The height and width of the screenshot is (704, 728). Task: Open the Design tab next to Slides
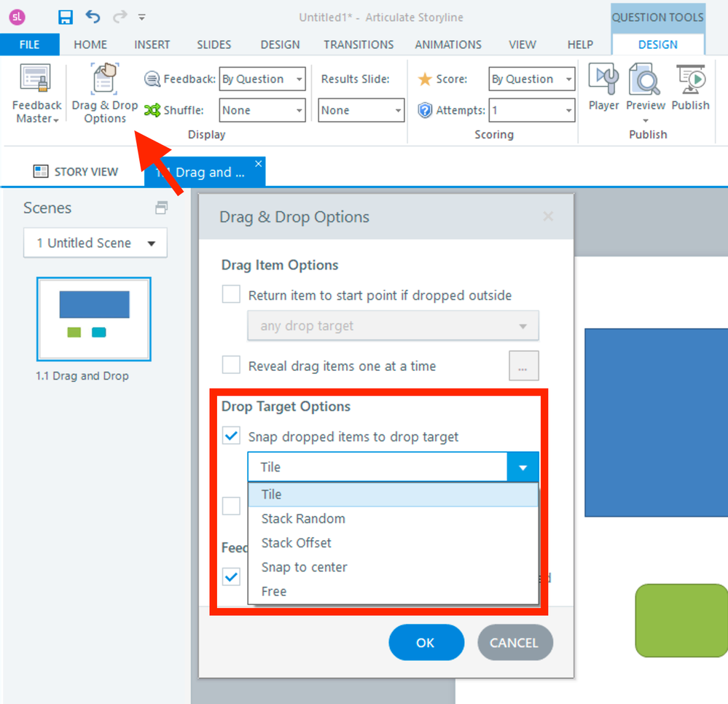click(280, 44)
